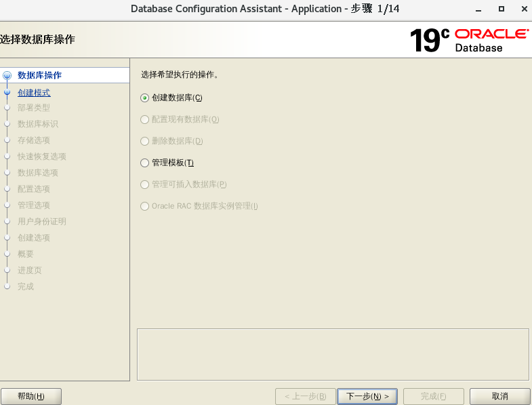Viewport: 532px width, 405px height.
Task: Click the 取消 button
Action: [499, 396]
